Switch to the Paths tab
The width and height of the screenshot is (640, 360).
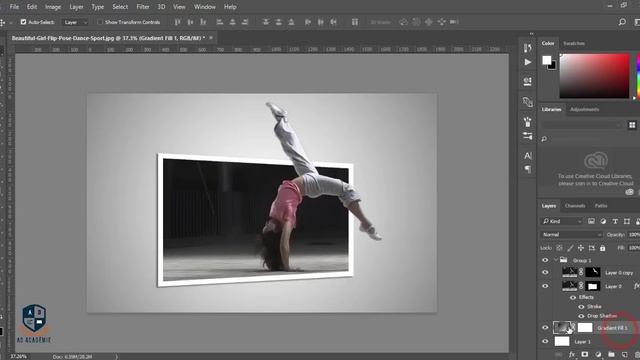[601, 206]
